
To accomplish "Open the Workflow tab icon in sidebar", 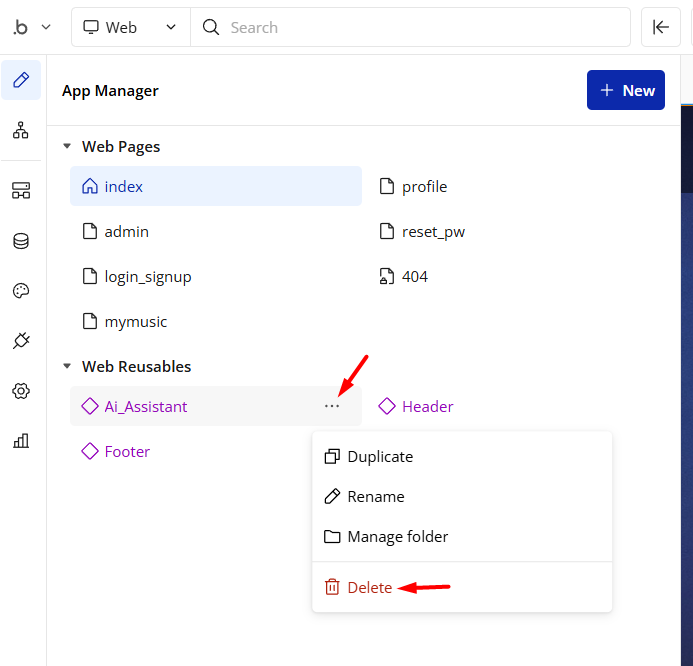I will click(21, 130).
